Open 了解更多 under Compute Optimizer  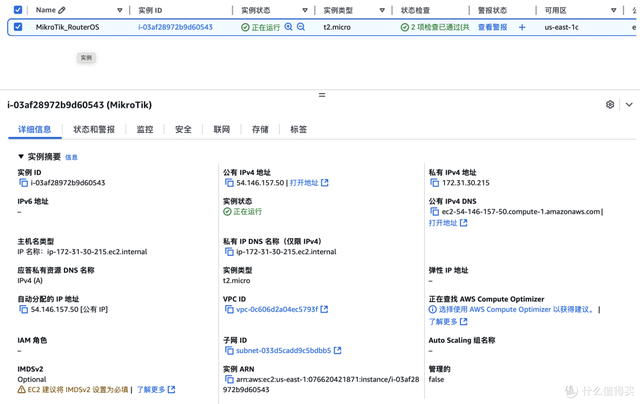448,322
